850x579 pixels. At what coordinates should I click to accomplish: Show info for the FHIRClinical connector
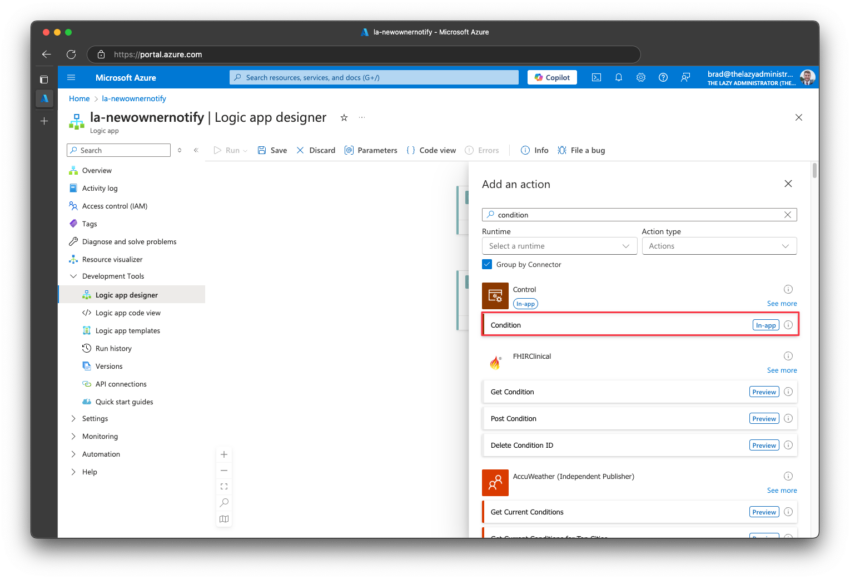click(x=788, y=356)
